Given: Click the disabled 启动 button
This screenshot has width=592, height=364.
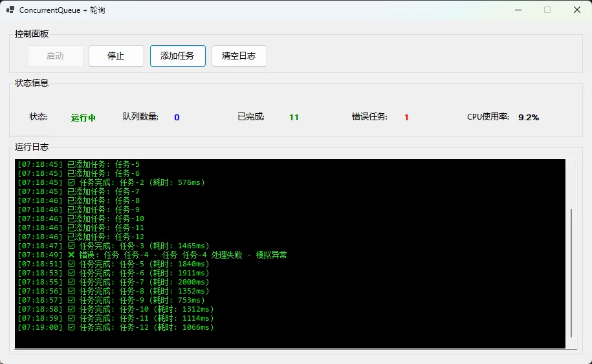Looking at the screenshot, I should pos(55,56).
